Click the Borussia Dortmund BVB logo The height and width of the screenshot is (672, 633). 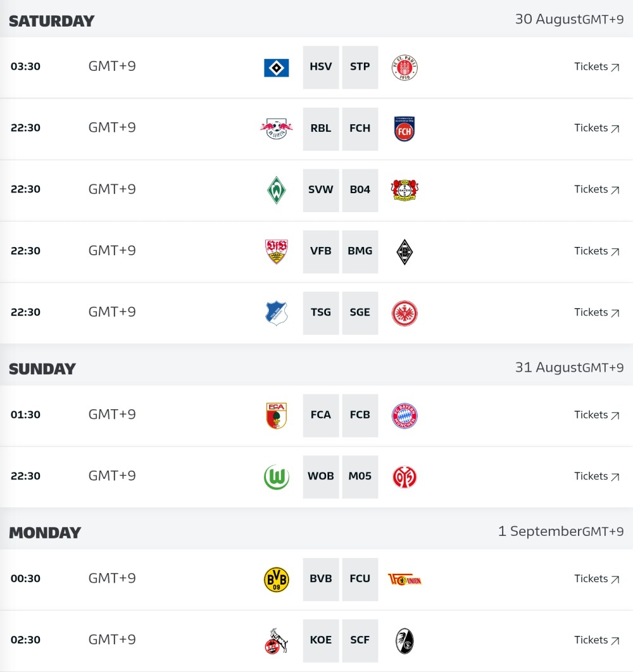click(276, 580)
